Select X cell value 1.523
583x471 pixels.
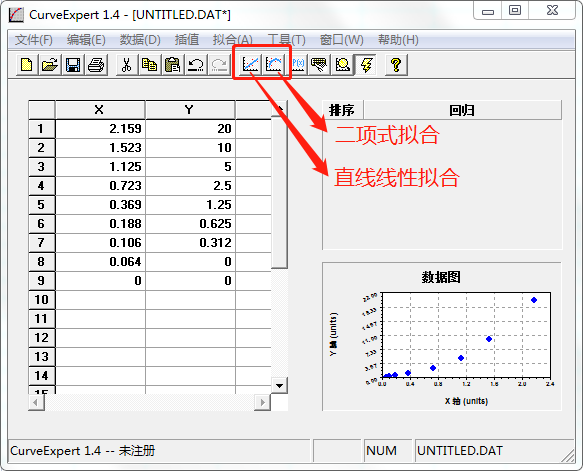point(100,148)
